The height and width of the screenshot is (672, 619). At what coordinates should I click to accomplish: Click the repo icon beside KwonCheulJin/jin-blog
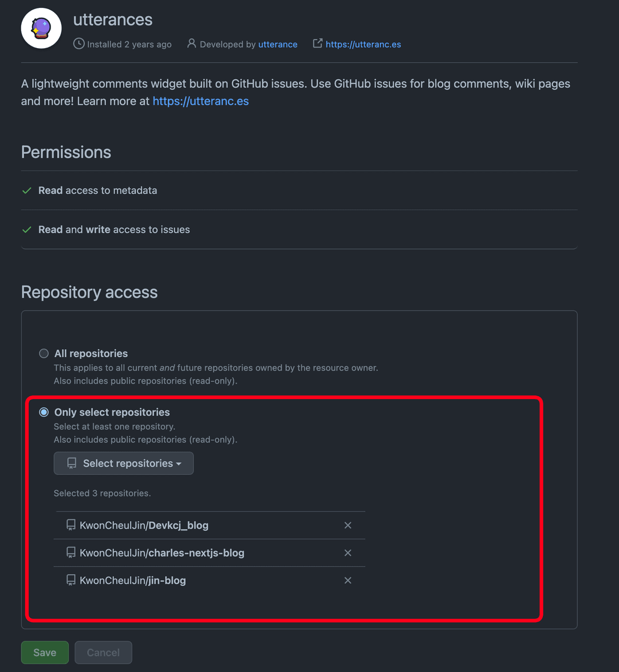(70, 580)
